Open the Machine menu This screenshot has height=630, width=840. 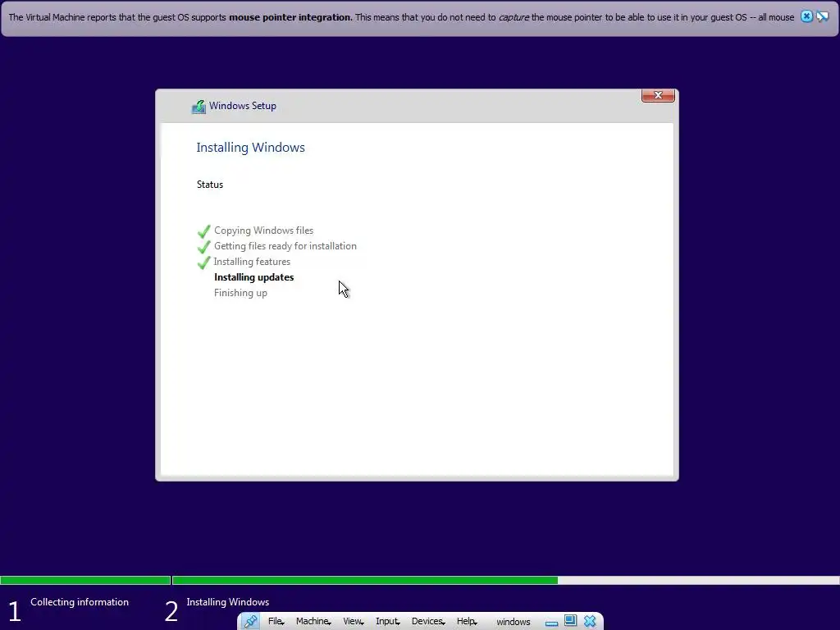pos(313,622)
